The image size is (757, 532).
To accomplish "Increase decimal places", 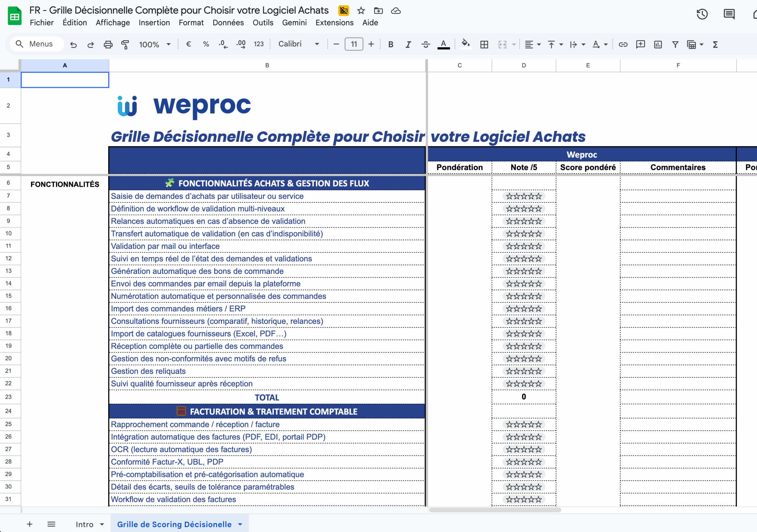I will point(241,44).
